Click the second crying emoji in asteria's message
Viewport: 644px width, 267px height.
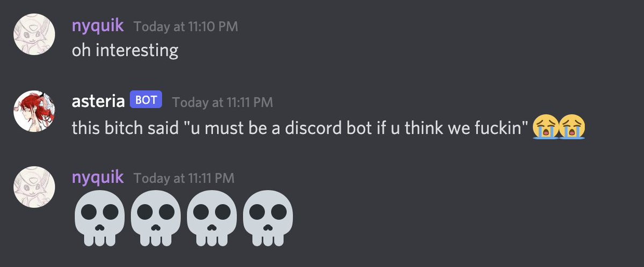tap(572, 127)
